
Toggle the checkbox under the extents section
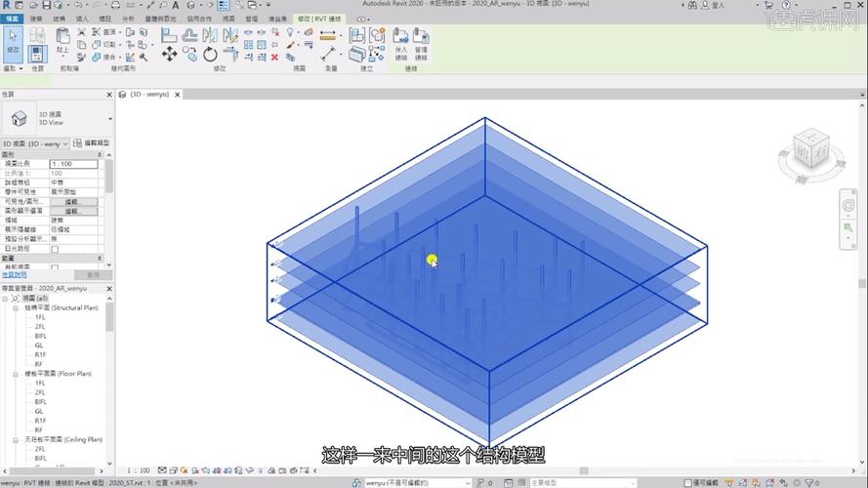point(55,267)
